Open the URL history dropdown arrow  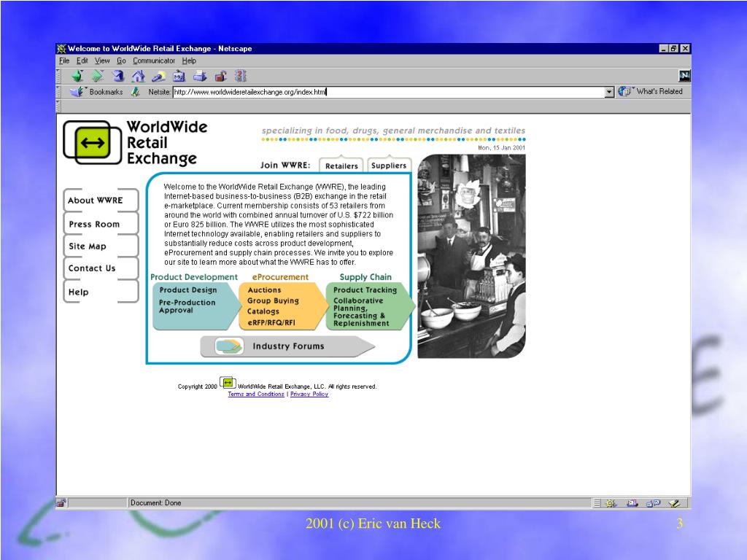tap(609, 92)
